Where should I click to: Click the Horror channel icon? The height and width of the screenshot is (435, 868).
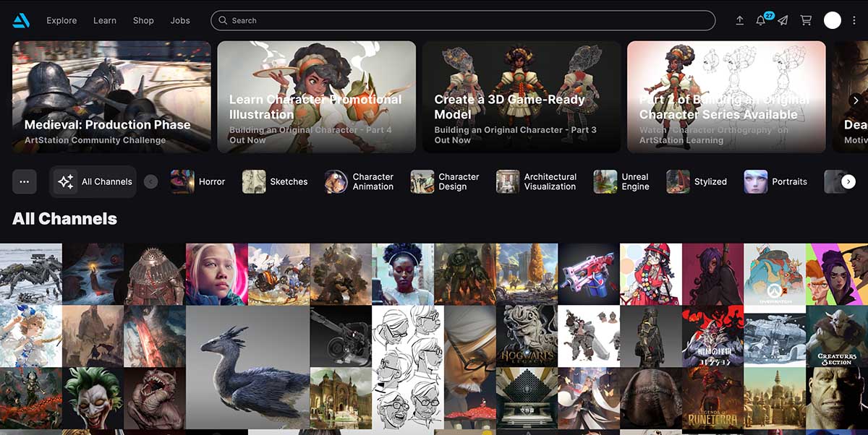182,181
